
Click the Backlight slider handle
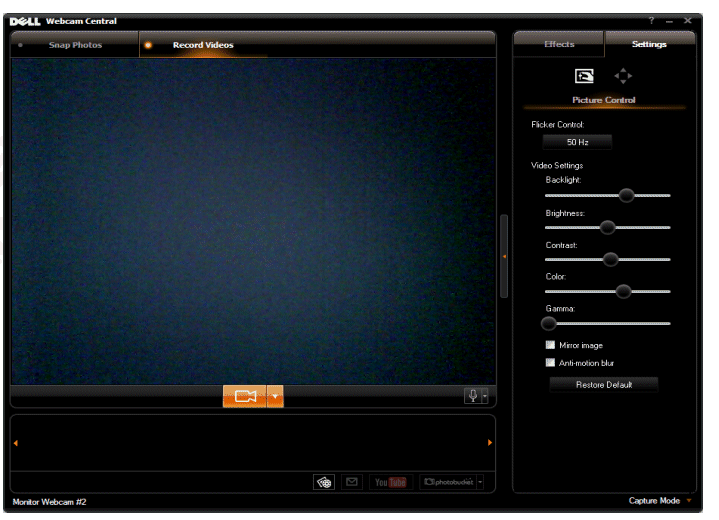click(x=626, y=195)
